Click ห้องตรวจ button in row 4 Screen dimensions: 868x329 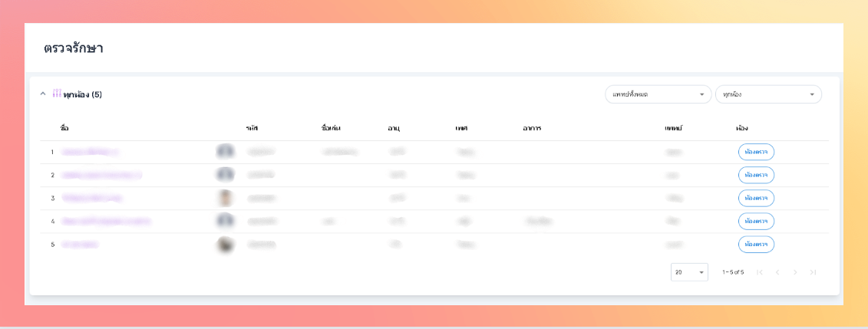[x=756, y=221]
